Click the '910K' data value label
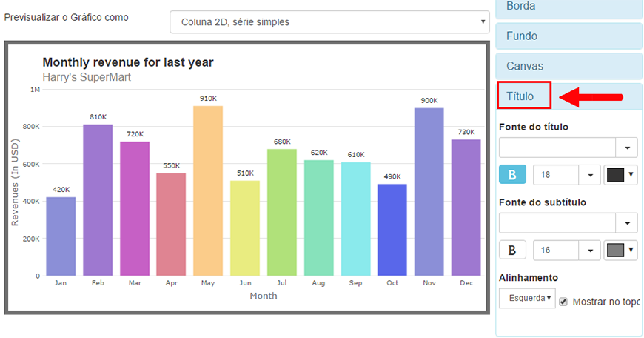This screenshot has height=338, width=644. pos(208,99)
